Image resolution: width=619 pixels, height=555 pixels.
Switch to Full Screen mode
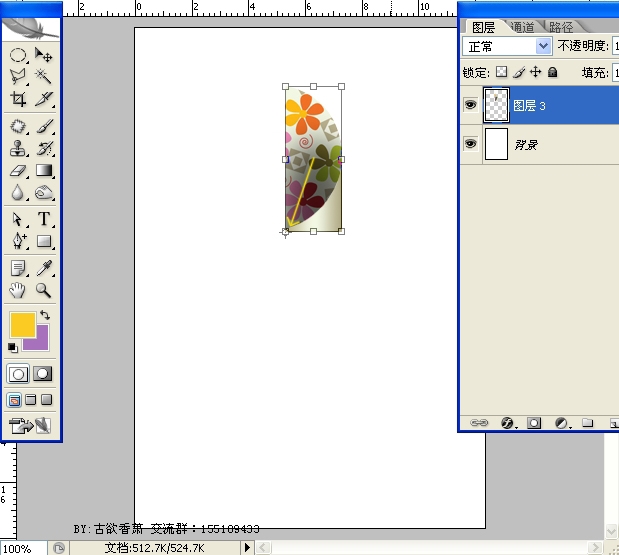pyautogui.click(x=47, y=400)
